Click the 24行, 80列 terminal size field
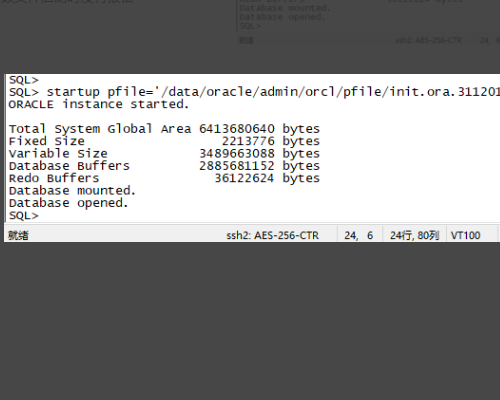Screen dimensions: 500x400 (x=414, y=235)
